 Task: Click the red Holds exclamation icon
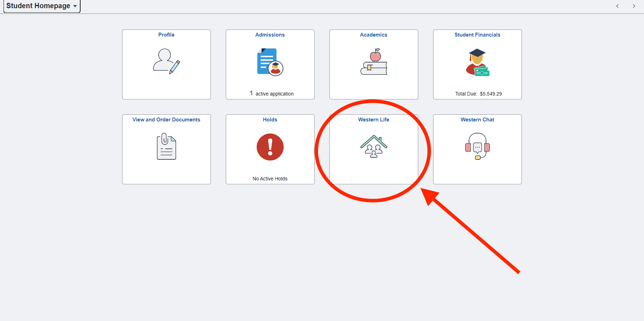(270, 147)
